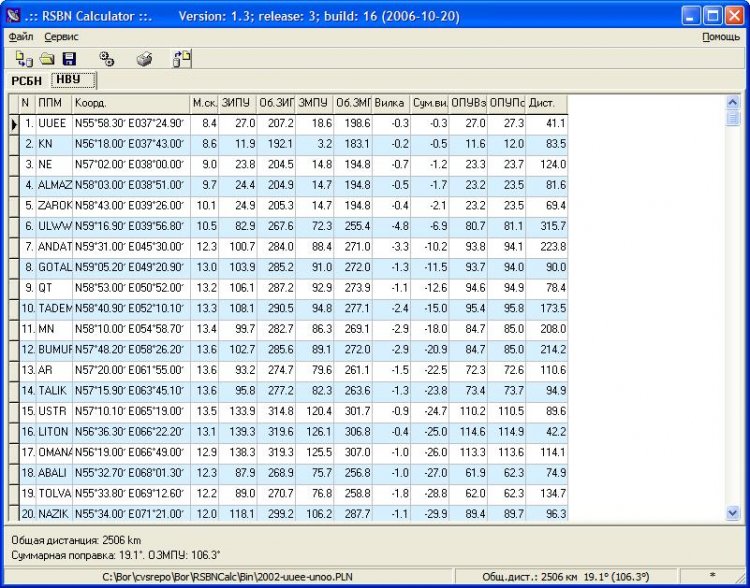Click the vertical scrollbar thumb
This screenshot has width=750, height=588.
pyautogui.click(x=733, y=118)
